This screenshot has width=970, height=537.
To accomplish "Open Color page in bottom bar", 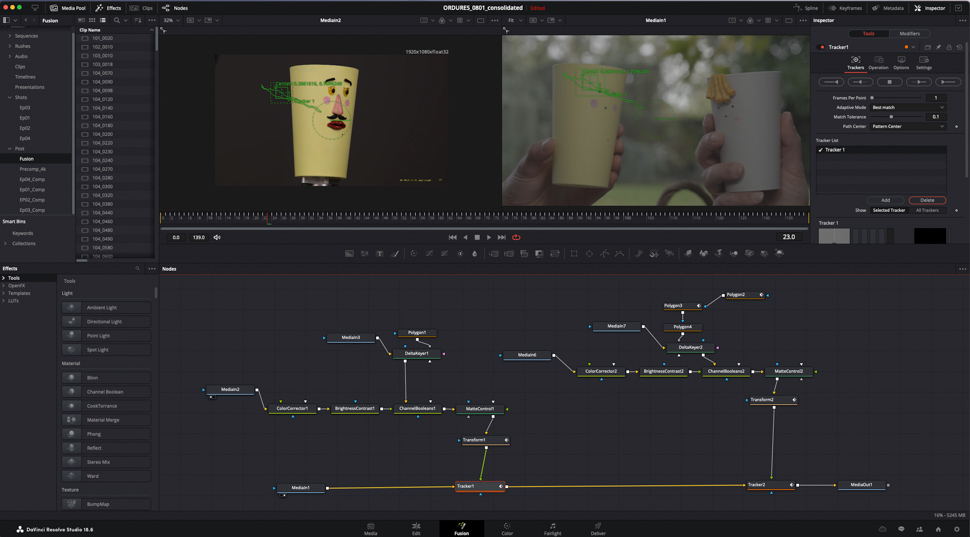I will pyautogui.click(x=507, y=528).
